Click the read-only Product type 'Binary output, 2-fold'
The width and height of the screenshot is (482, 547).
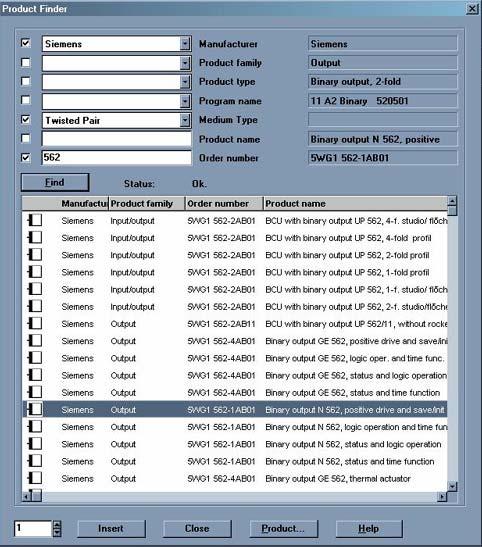click(383, 82)
